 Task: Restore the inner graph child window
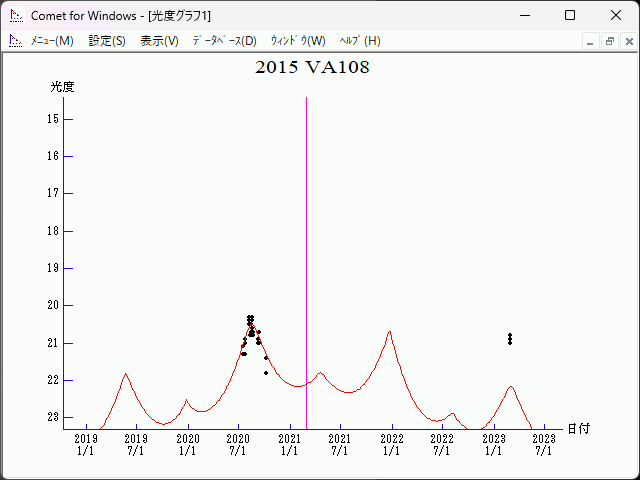(609, 41)
